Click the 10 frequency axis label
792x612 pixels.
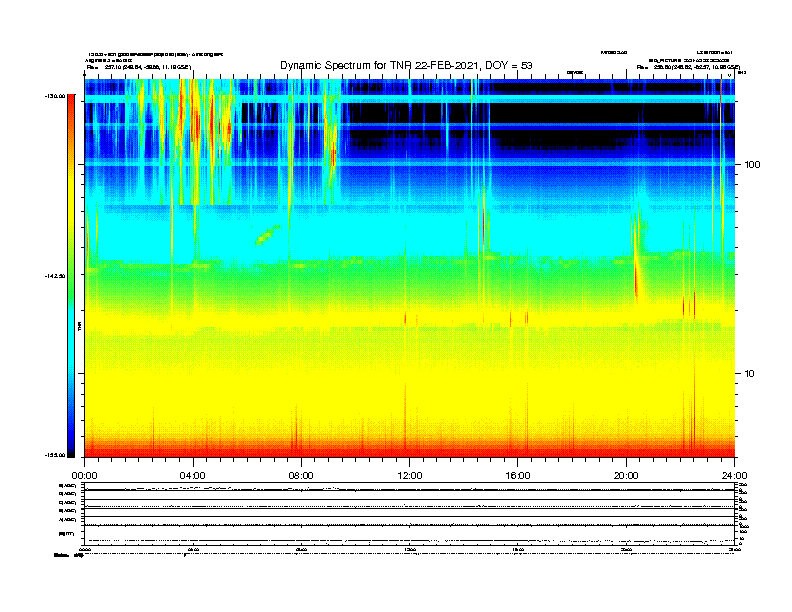tap(749, 374)
